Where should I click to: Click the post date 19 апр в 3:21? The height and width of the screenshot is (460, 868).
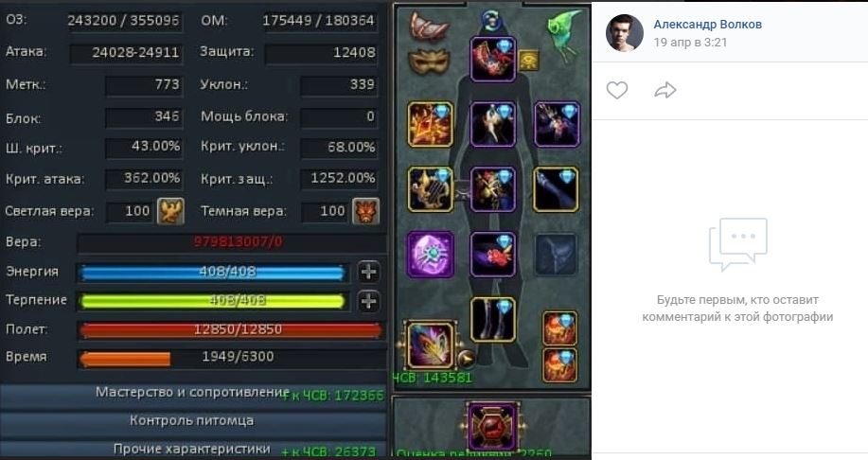pyautogui.click(x=690, y=42)
